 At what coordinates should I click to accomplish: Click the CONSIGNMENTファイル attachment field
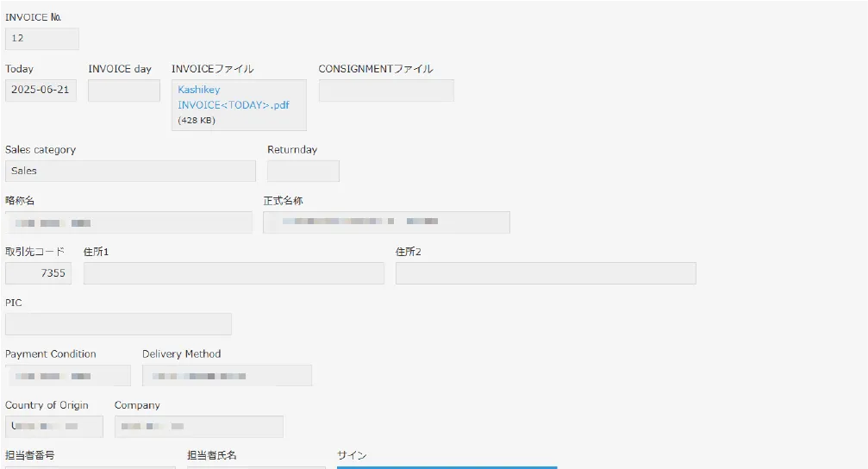click(385, 91)
